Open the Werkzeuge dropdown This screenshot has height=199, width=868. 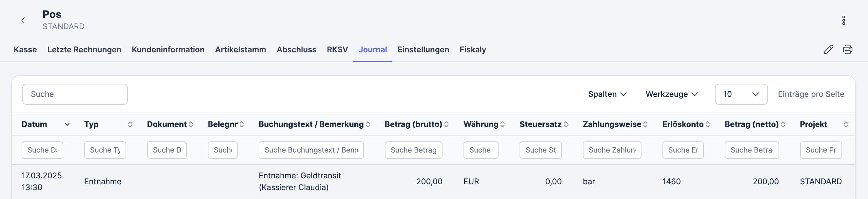tap(671, 94)
